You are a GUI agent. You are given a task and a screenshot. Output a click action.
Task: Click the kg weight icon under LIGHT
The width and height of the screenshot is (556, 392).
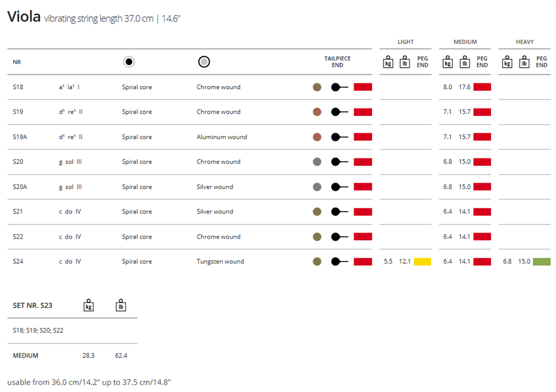388,62
